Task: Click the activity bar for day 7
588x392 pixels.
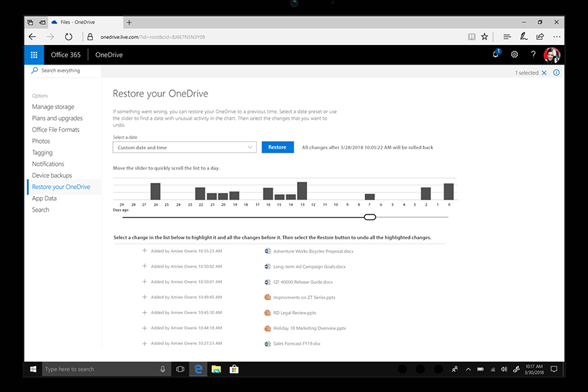Action: tap(370, 197)
